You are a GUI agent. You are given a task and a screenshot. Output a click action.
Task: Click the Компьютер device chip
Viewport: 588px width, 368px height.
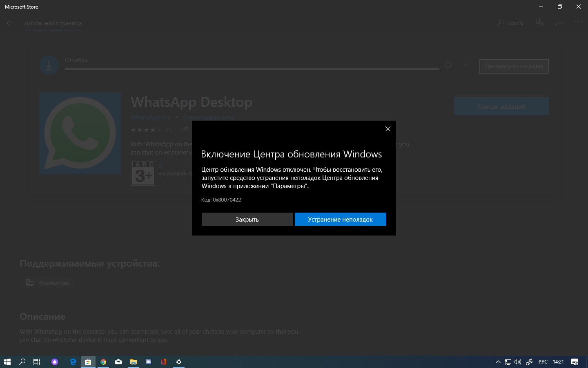coord(48,283)
